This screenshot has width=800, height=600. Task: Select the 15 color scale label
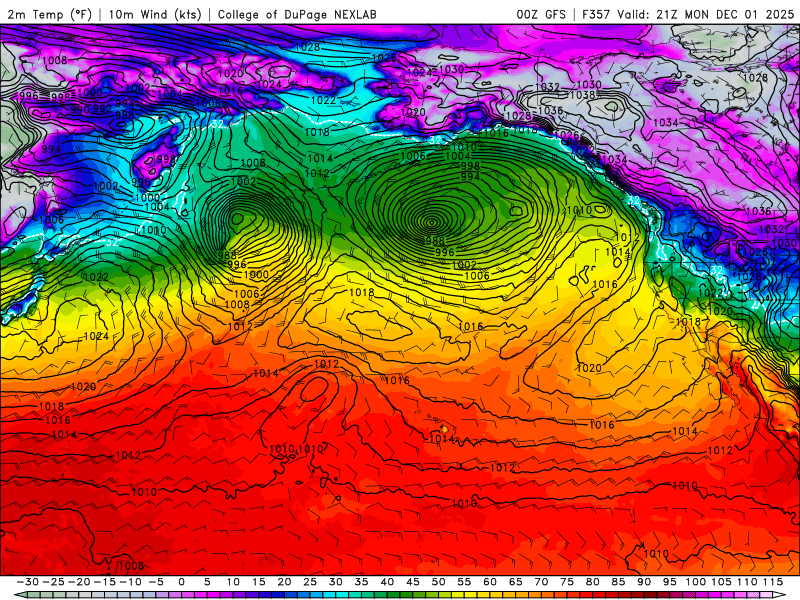pos(259,582)
